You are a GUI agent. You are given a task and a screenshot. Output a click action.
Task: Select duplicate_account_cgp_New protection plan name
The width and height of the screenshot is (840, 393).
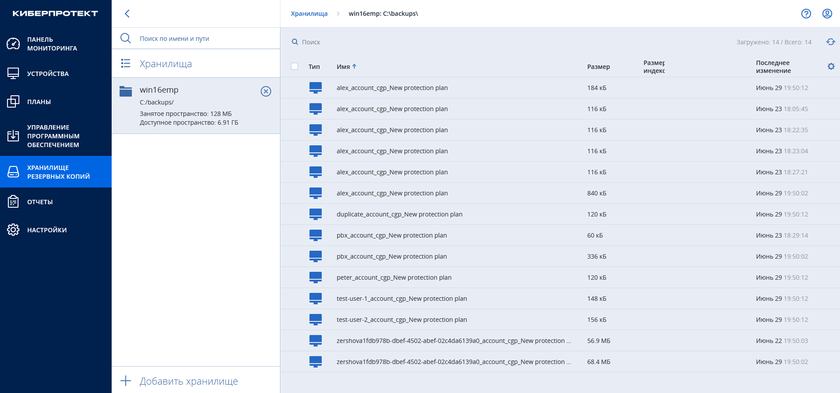pyautogui.click(x=400, y=214)
